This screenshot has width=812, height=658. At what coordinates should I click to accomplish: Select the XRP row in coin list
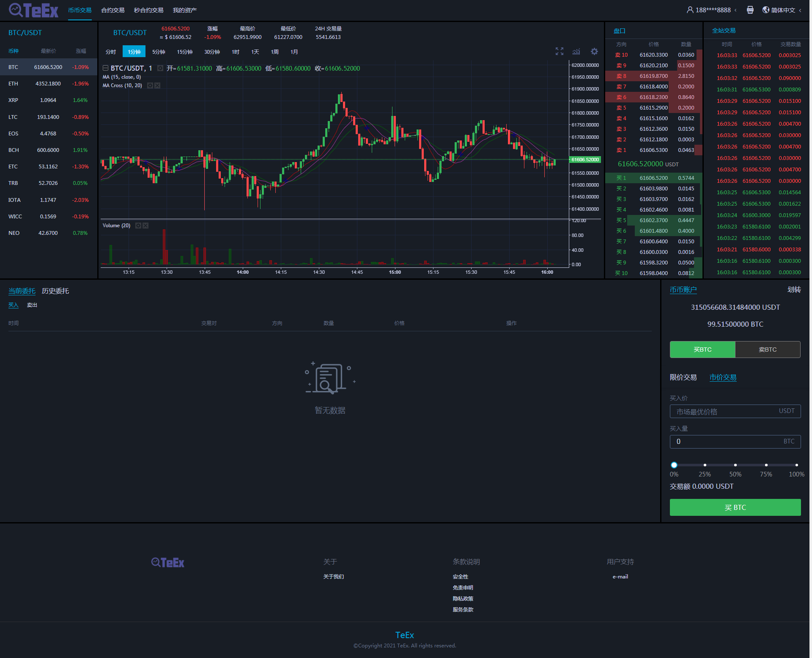coord(49,100)
